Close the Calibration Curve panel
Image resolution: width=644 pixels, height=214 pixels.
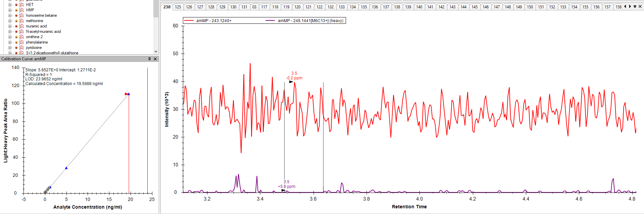[x=155, y=59]
